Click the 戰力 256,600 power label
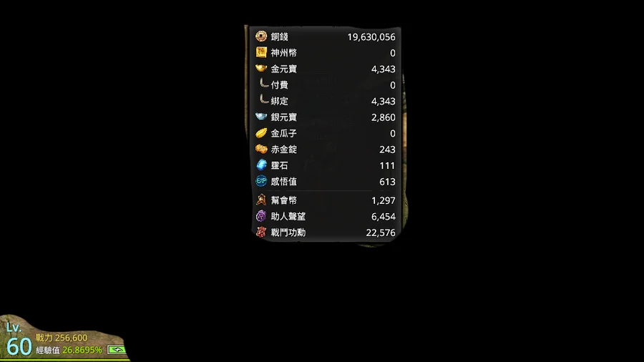 (62, 338)
